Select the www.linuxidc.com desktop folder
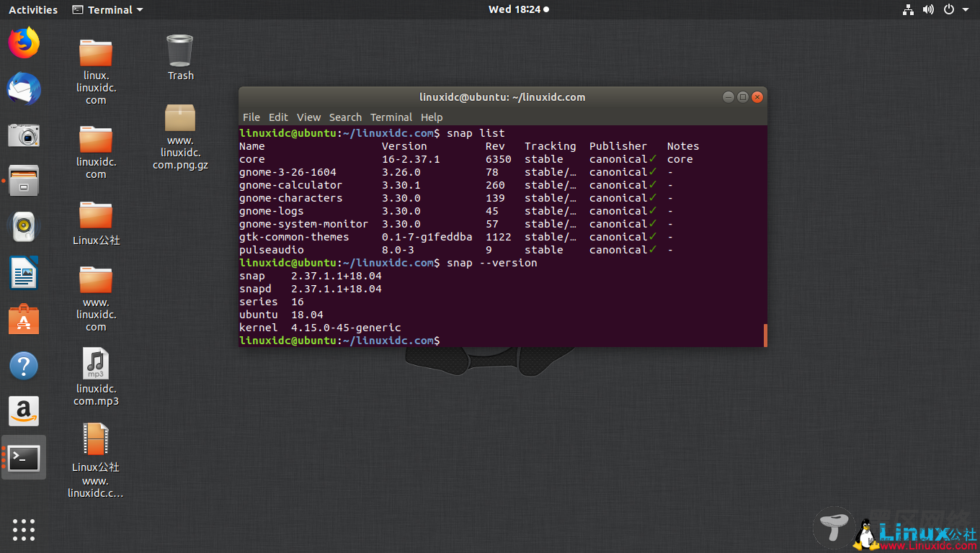 (96, 298)
